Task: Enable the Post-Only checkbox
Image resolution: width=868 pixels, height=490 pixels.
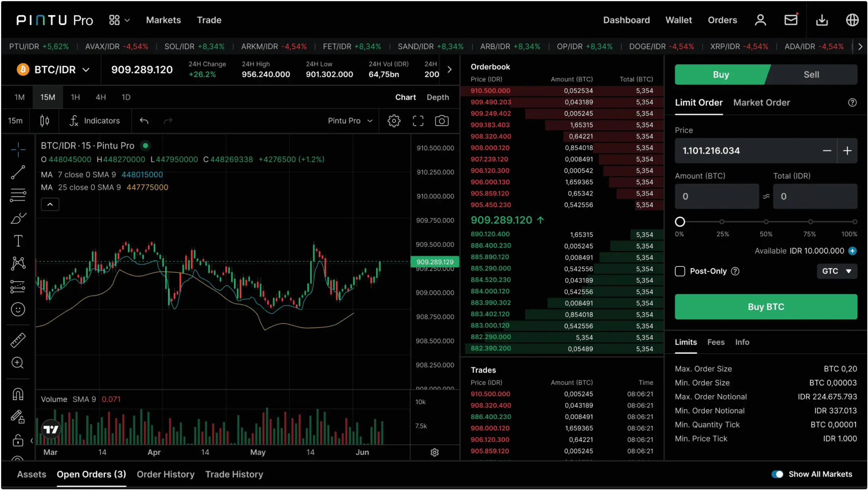Action: coord(680,271)
